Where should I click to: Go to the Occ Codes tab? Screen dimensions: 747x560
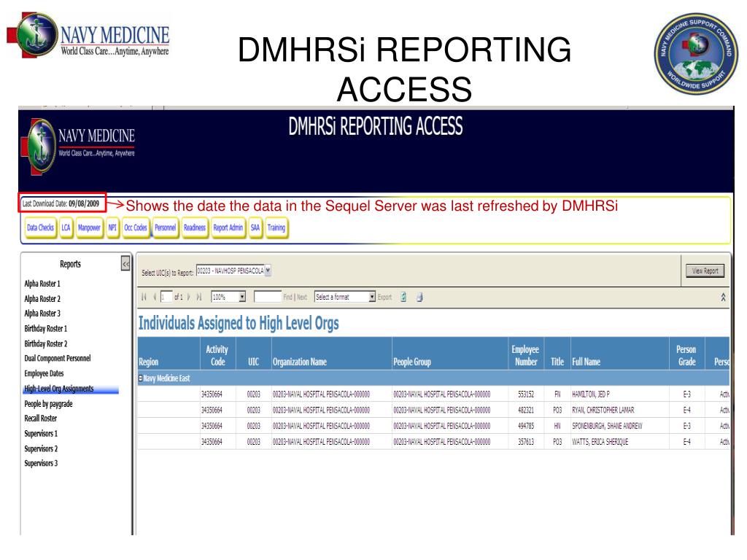coord(136,227)
